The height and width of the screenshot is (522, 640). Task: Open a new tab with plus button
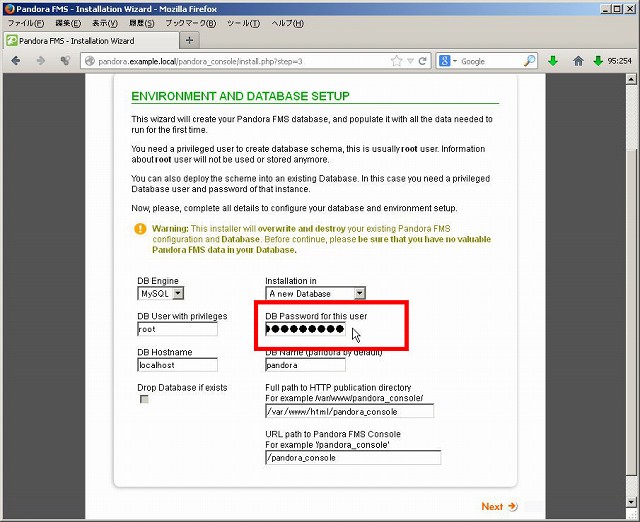pyautogui.click(x=189, y=40)
